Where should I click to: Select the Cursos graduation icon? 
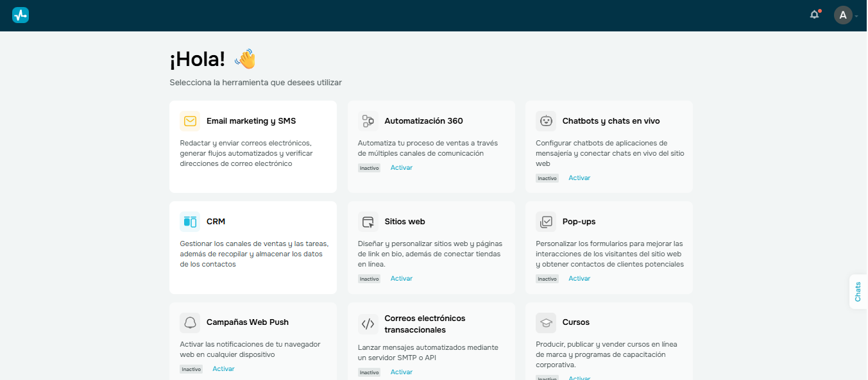[x=546, y=322]
